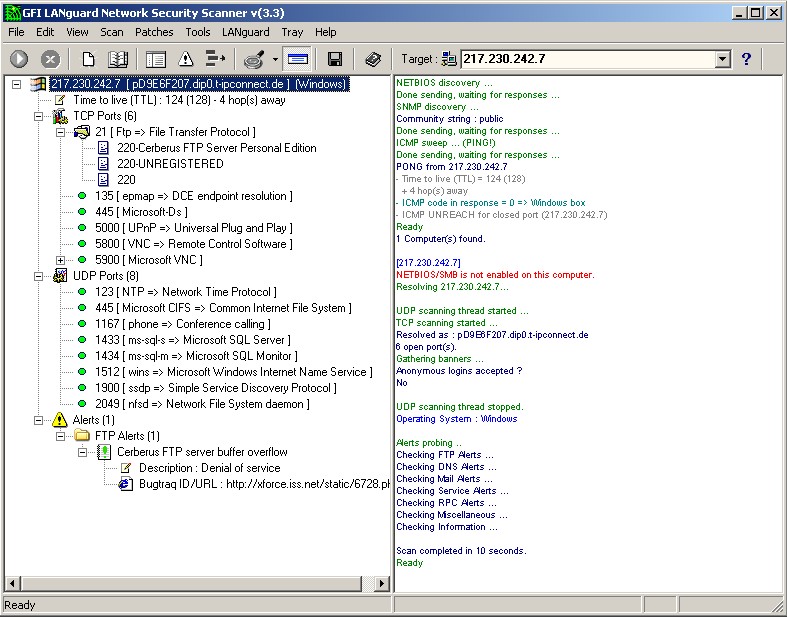The height and width of the screenshot is (617, 787).
Task: Select 123 NTP Network Time Protocol row
Action: (186, 292)
